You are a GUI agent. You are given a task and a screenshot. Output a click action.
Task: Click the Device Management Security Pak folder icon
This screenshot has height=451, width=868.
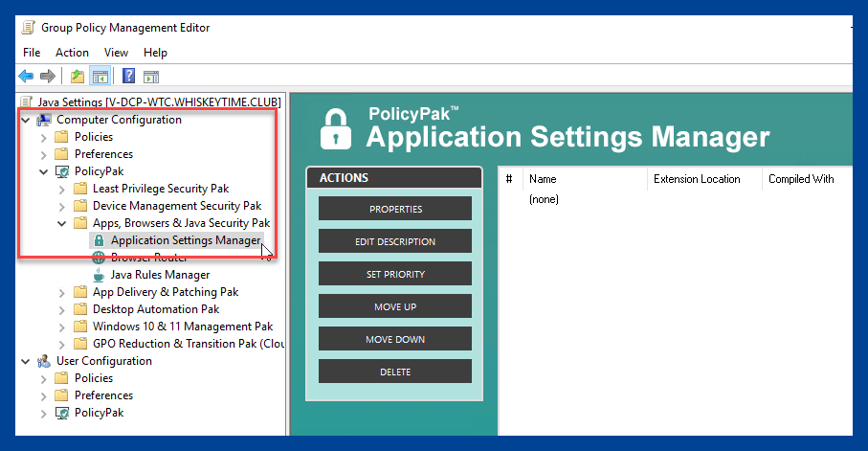click(x=80, y=206)
